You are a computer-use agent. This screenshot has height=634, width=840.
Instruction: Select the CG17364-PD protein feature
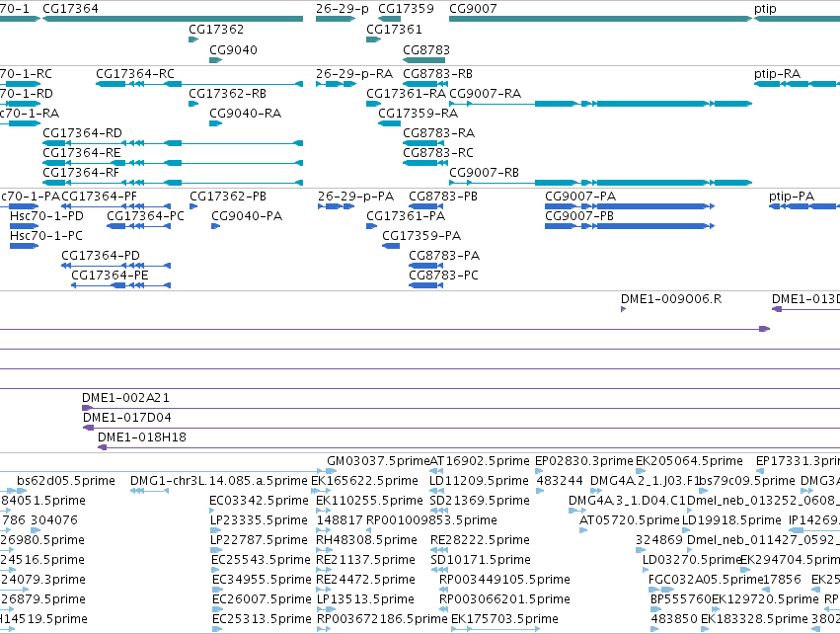coord(115,266)
